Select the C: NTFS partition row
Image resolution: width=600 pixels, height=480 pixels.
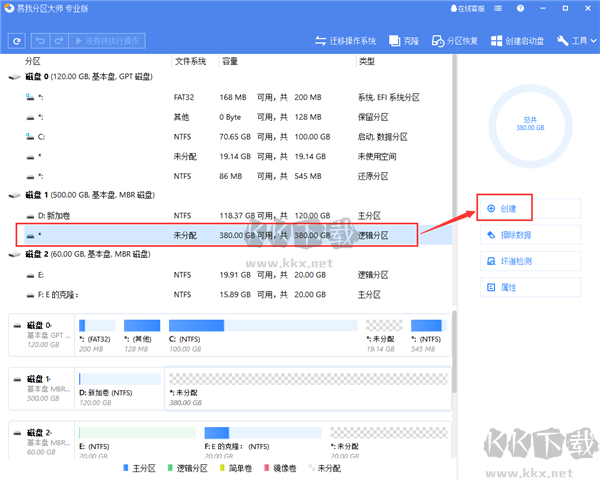237,137
